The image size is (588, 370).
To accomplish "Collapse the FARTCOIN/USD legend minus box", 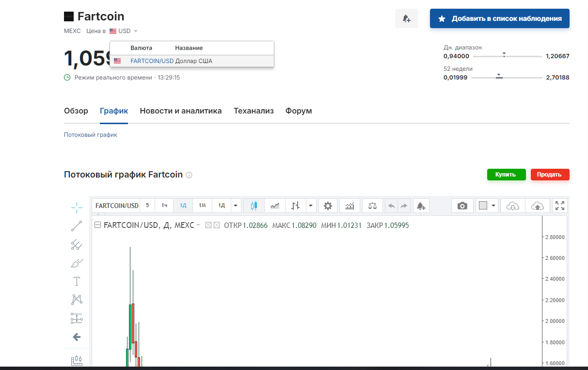I will (x=97, y=225).
